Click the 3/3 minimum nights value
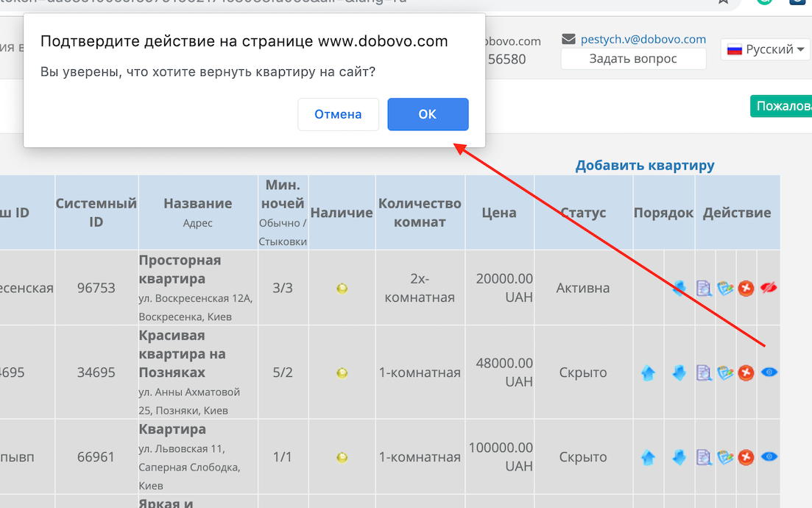The height and width of the screenshot is (508, 812). coord(283,288)
